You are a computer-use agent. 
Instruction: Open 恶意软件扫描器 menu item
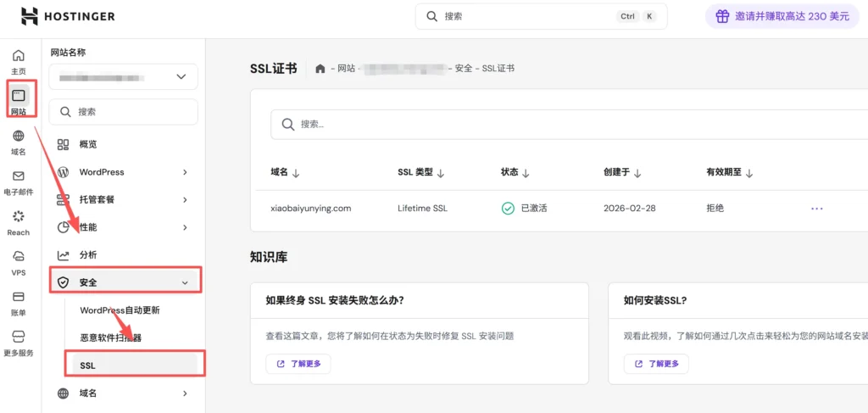click(110, 338)
